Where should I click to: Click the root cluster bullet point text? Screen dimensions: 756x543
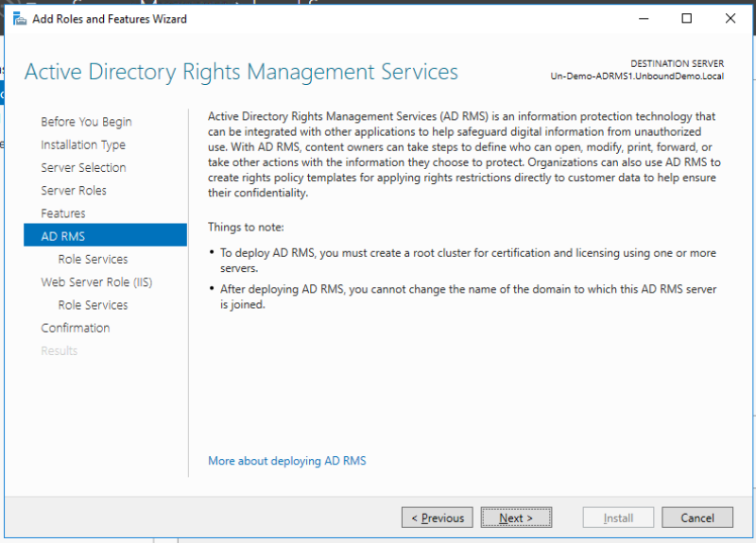(x=468, y=261)
